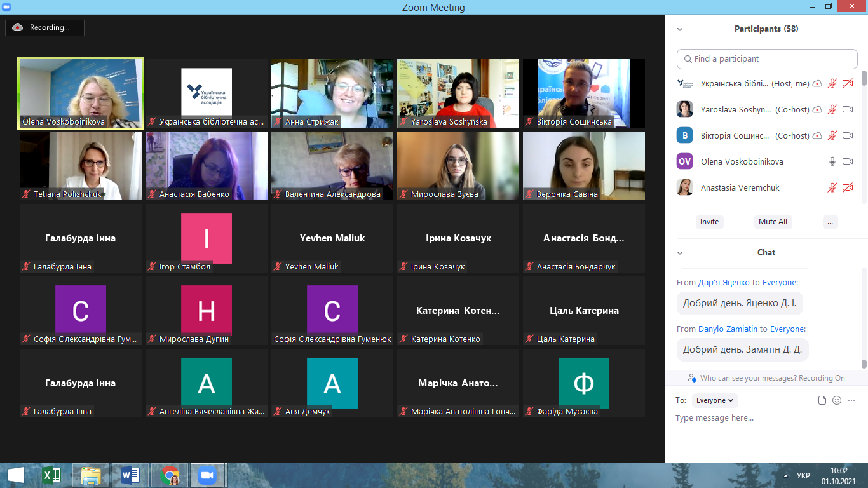Open the emoji picker in chat
The image size is (868, 488).
point(837,400)
